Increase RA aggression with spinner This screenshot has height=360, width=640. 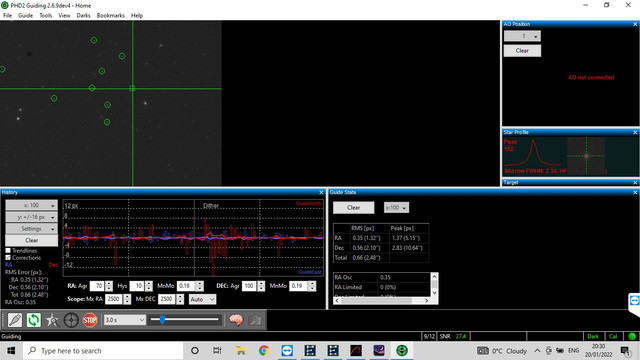pos(109,284)
